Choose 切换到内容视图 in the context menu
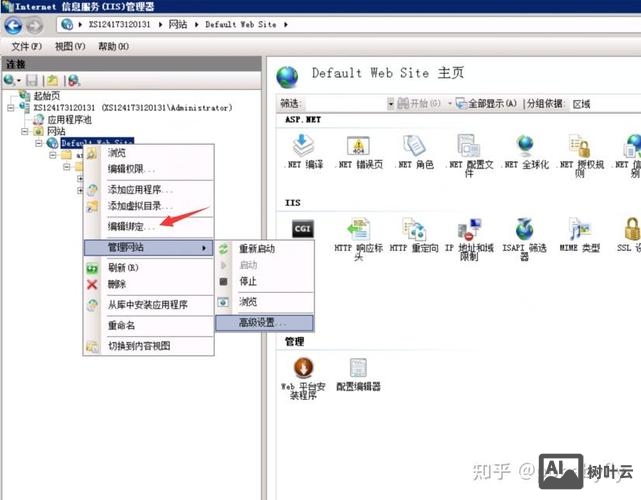 click(x=149, y=346)
